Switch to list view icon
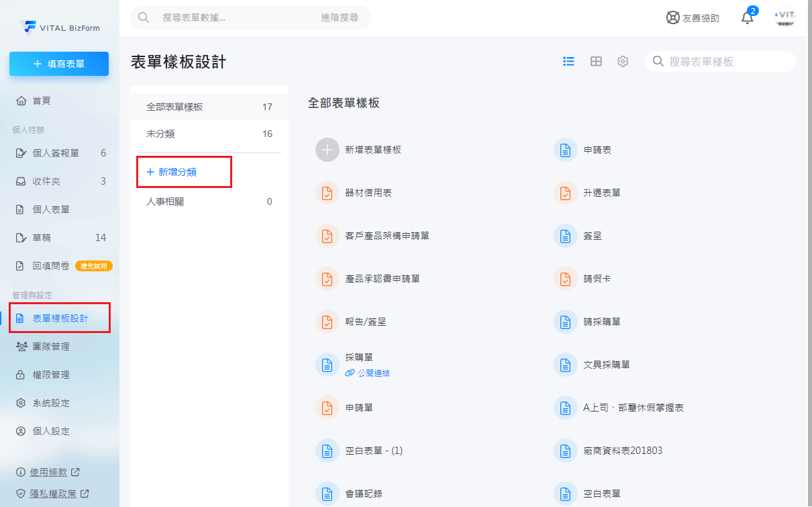This screenshot has width=812, height=507. click(x=568, y=61)
